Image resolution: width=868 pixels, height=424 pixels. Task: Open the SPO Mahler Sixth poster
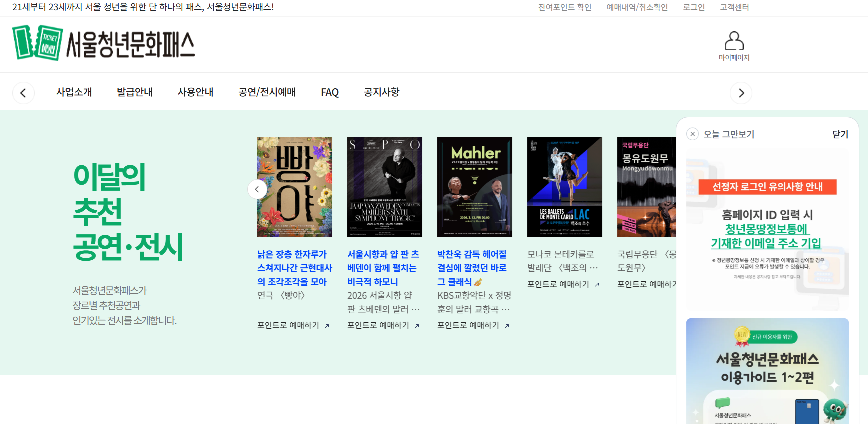(x=385, y=187)
